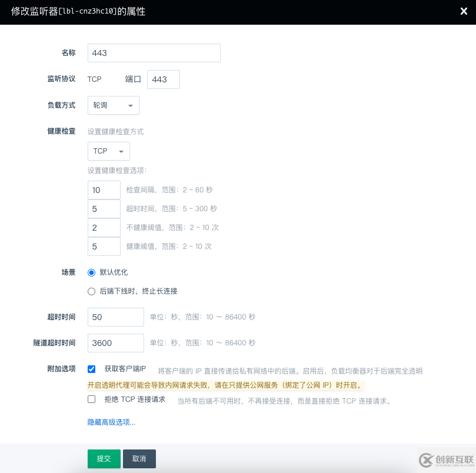476x473 pixels.
Task: Open the 健康检查 TCP method dropdown
Action: coord(109,151)
